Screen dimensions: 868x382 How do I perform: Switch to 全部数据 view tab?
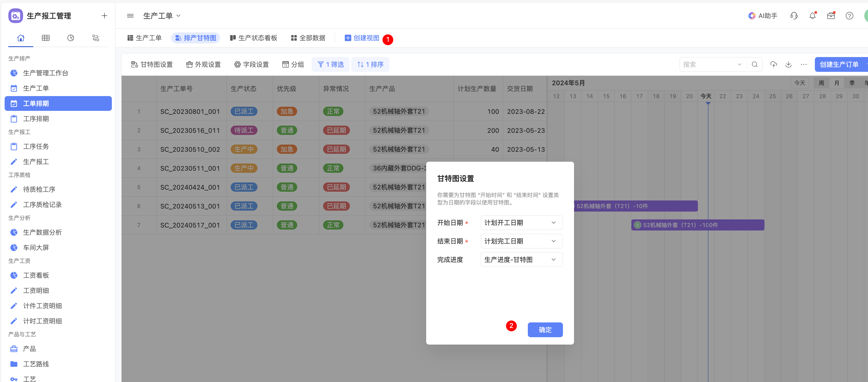click(308, 38)
